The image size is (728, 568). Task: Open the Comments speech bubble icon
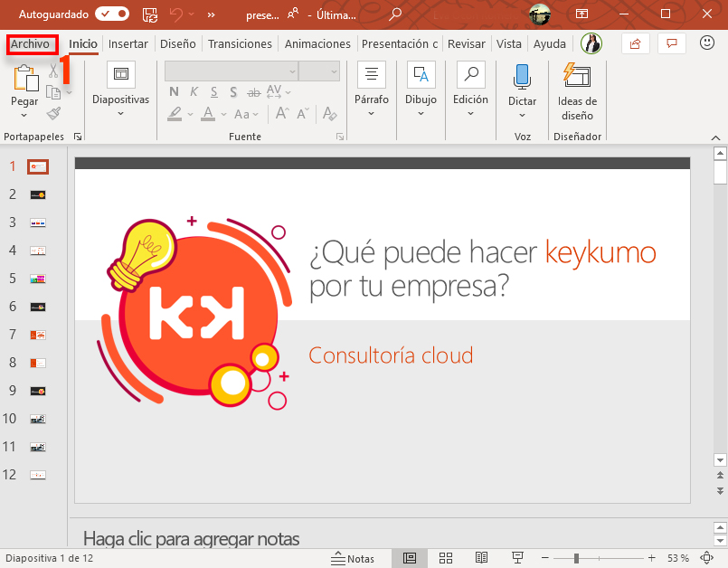[x=671, y=44]
